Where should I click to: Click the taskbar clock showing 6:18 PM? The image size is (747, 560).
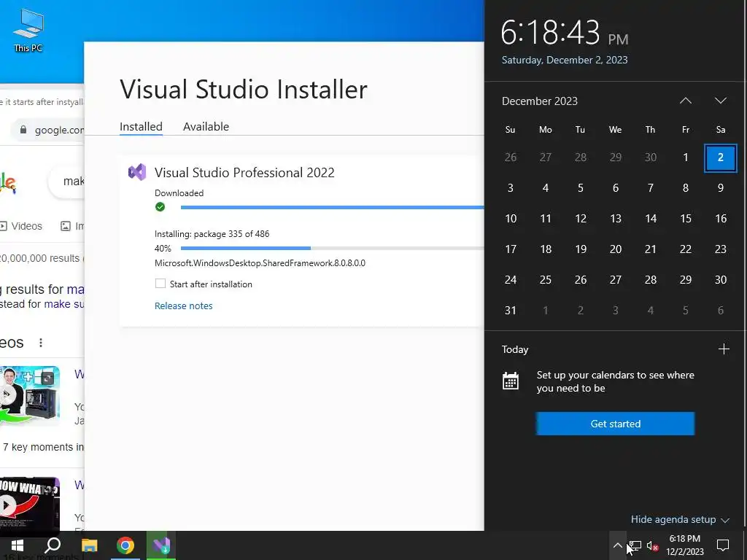[x=684, y=545]
